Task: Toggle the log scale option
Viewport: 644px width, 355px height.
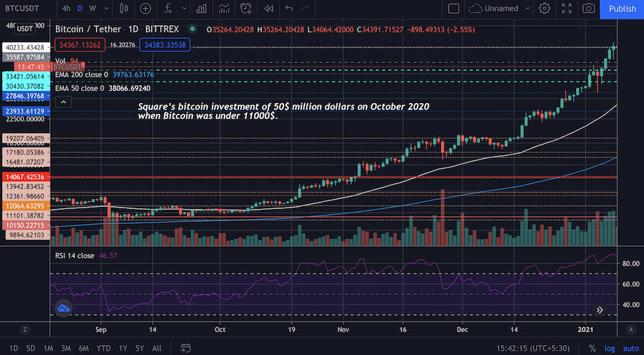Action: tap(610, 349)
